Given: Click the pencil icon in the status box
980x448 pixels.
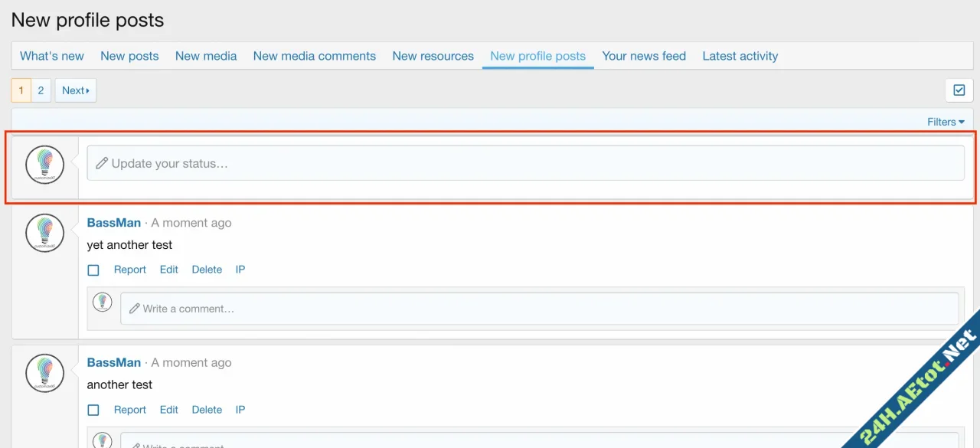Looking at the screenshot, I should click(103, 162).
